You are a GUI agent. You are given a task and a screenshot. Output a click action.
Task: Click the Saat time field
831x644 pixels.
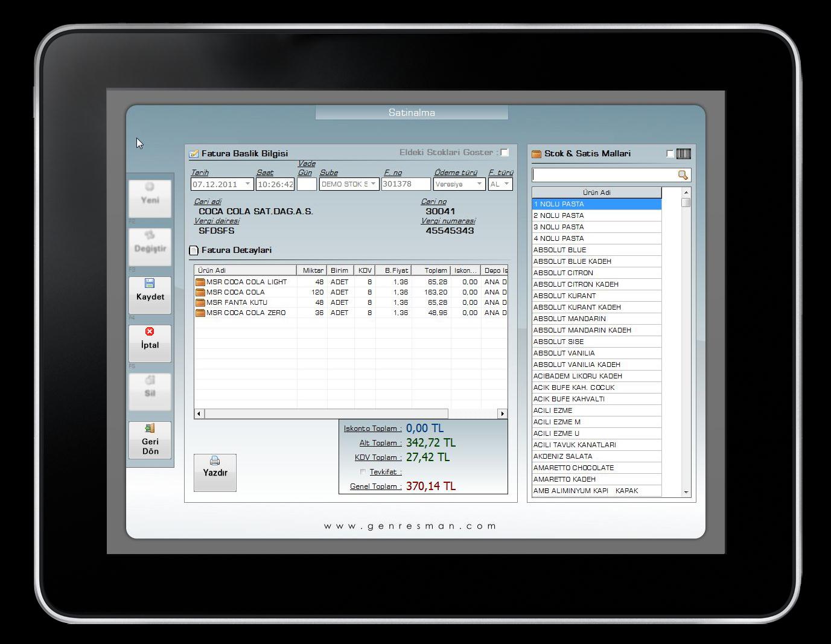point(275,184)
